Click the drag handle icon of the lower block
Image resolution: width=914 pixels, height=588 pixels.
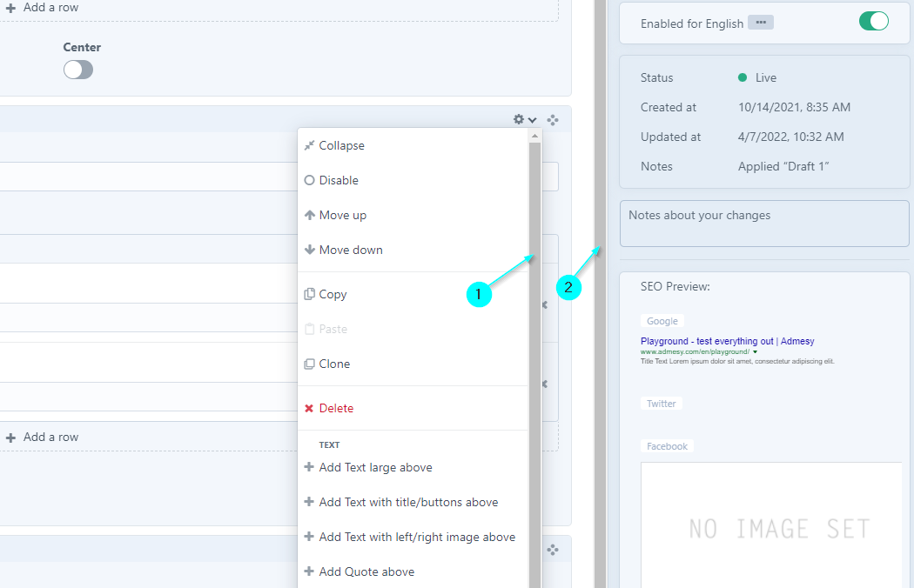click(x=553, y=550)
